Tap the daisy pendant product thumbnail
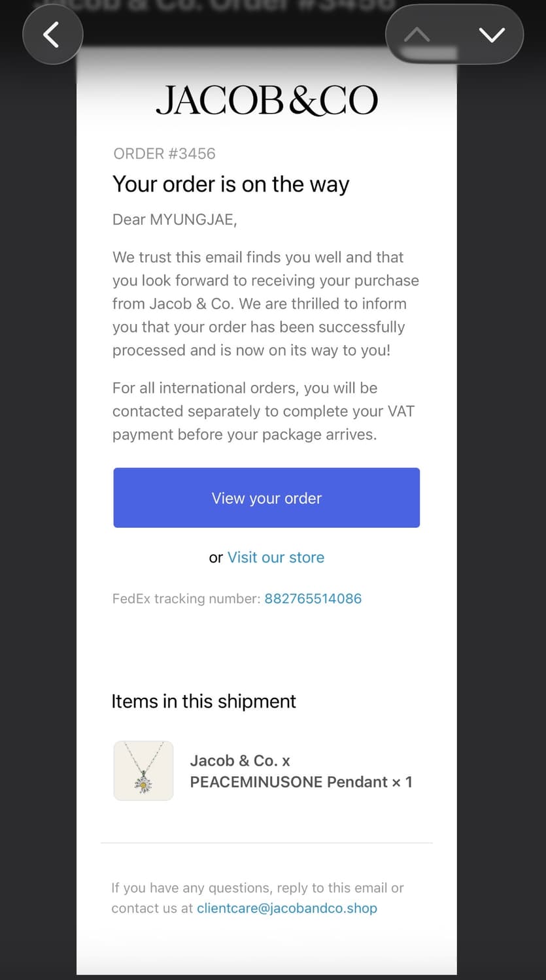The width and height of the screenshot is (546, 980). pos(143,770)
